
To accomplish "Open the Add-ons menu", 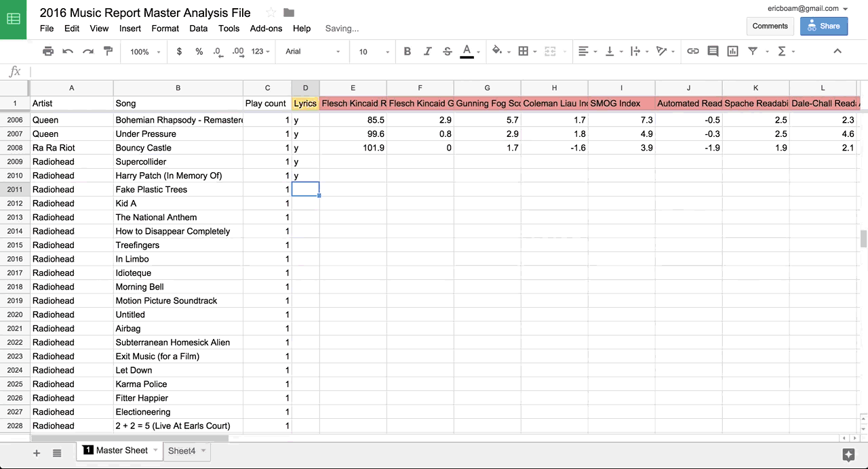I will click(266, 28).
